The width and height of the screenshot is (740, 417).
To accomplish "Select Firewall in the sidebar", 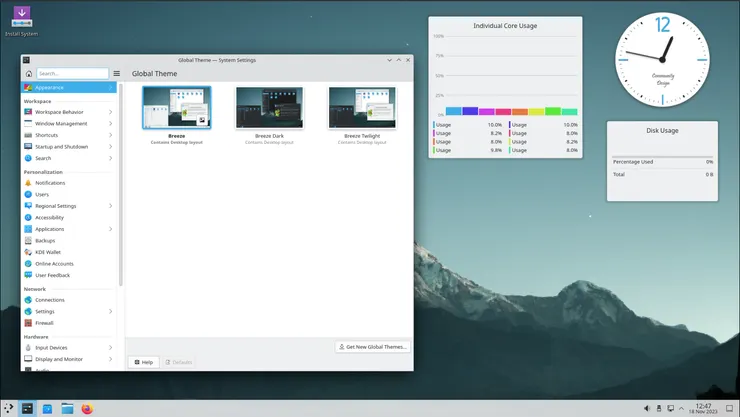I will coord(45,323).
